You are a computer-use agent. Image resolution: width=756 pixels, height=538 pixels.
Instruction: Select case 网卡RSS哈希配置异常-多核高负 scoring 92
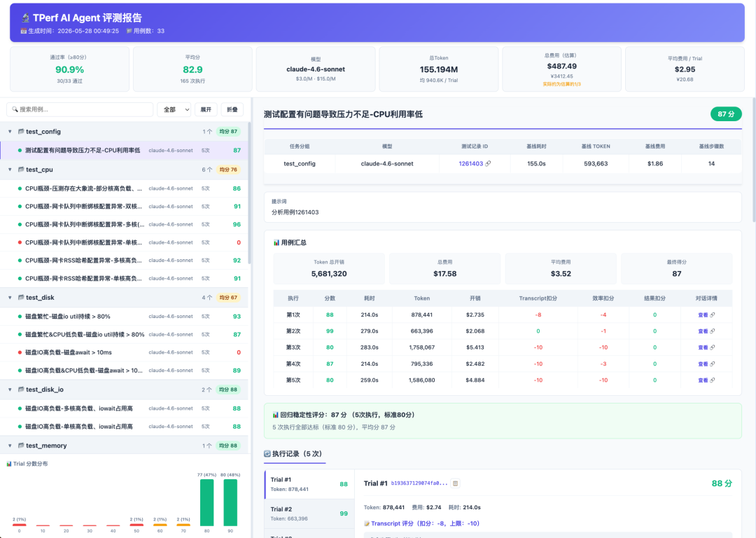124,260
